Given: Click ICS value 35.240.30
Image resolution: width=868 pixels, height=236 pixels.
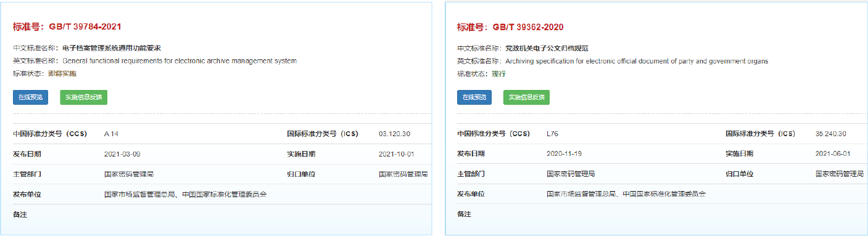Looking at the screenshot, I should coord(830,134).
